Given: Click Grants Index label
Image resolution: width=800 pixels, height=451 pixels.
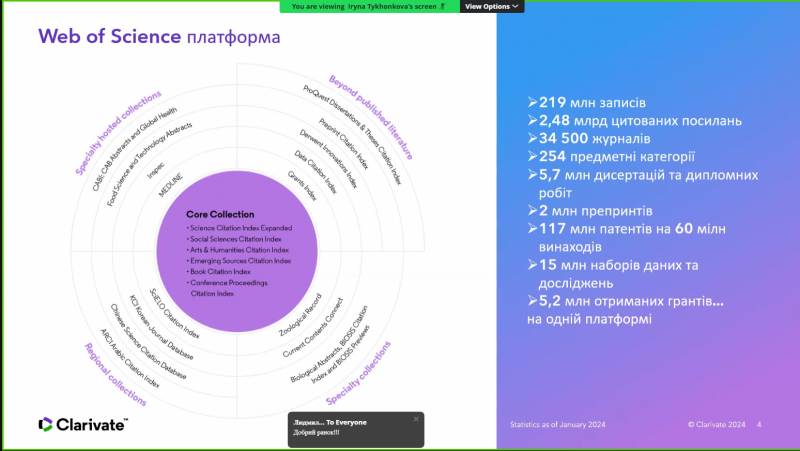Looking at the screenshot, I should (x=302, y=186).
